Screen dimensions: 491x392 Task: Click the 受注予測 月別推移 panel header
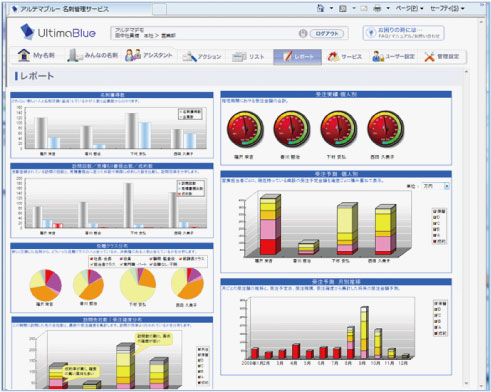pos(336,282)
